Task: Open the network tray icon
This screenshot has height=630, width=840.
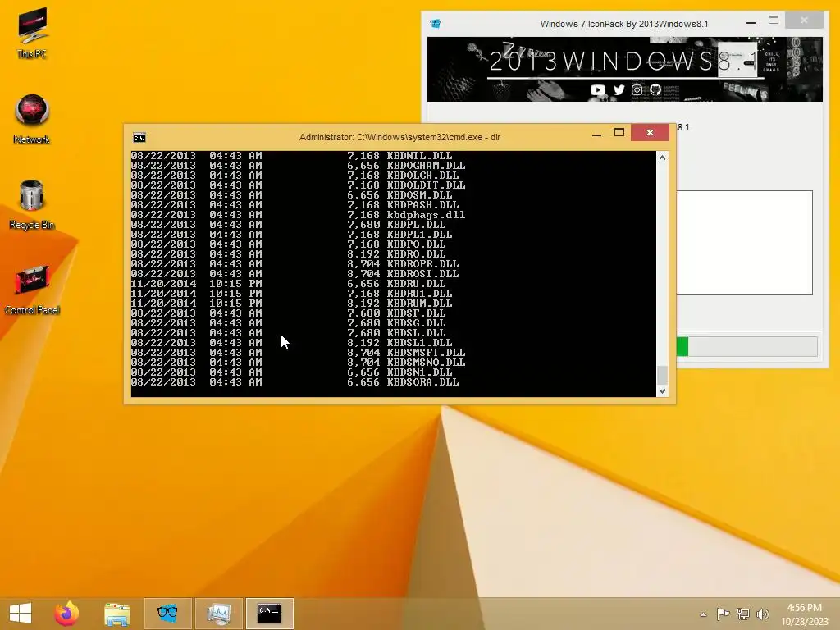Action: click(742, 614)
